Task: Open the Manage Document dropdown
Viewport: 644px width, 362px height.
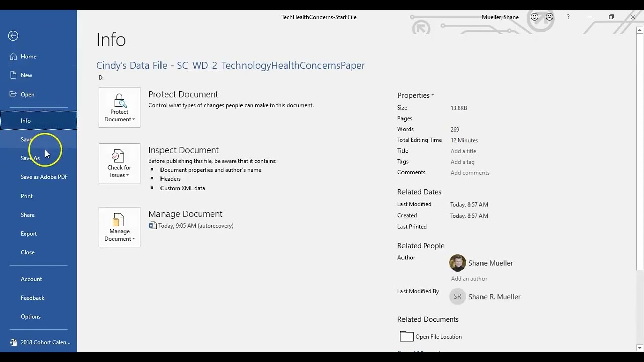Action: pos(119,227)
